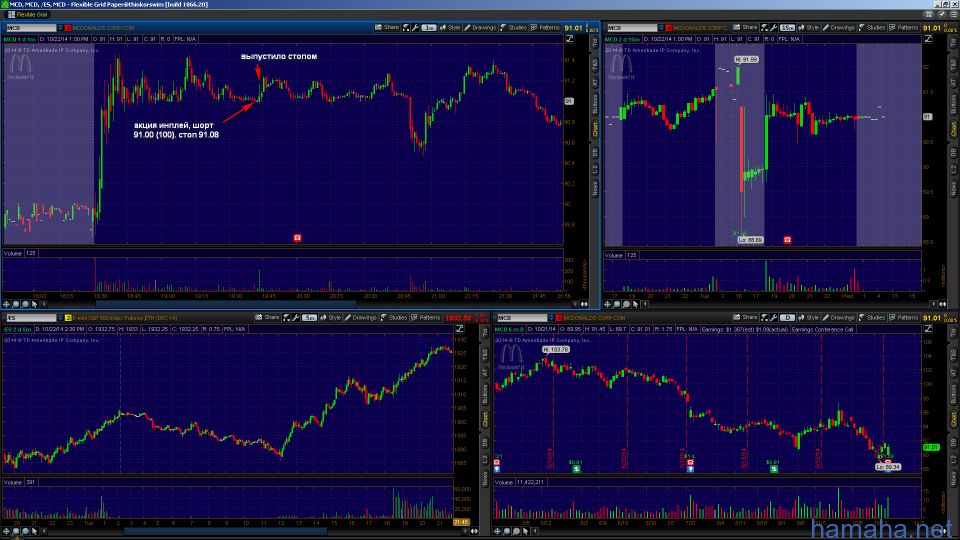Image resolution: width=960 pixels, height=540 pixels.
Task: Open News side tab of top-left chart
Action: (x=594, y=188)
